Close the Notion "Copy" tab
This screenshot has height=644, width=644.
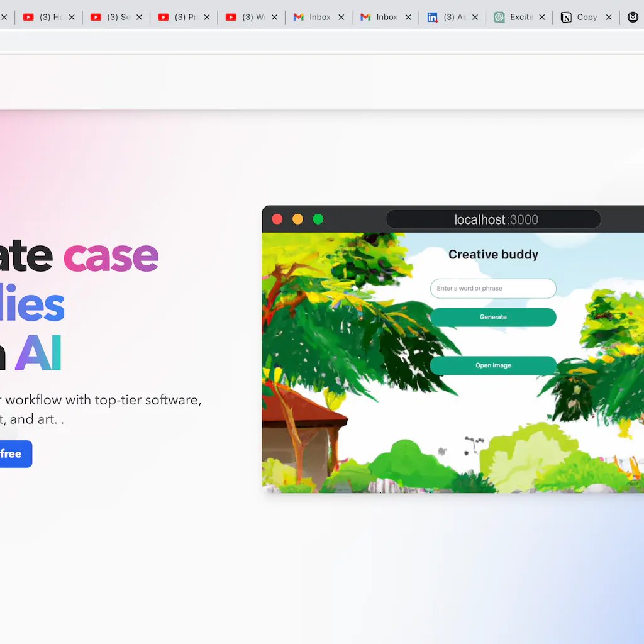click(609, 18)
